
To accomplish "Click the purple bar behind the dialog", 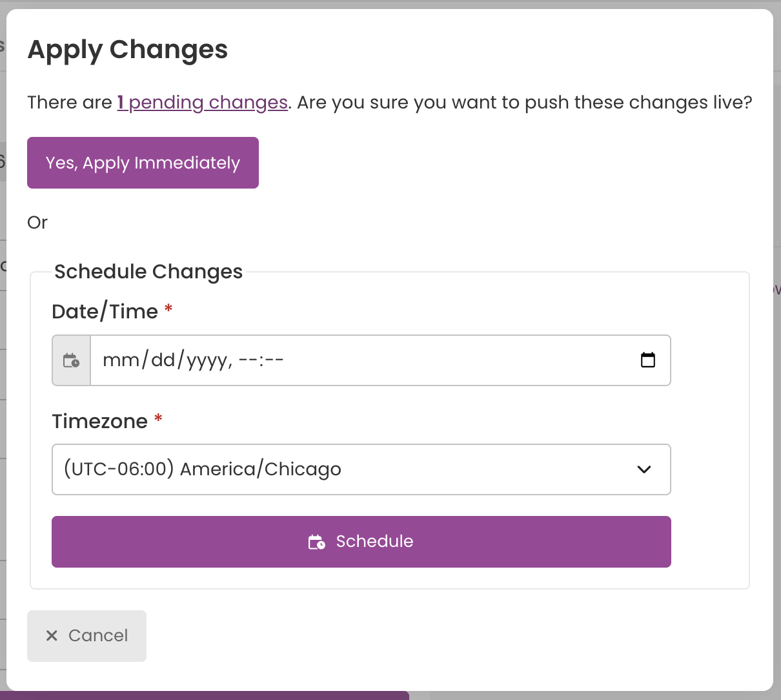I will click(x=205, y=695).
